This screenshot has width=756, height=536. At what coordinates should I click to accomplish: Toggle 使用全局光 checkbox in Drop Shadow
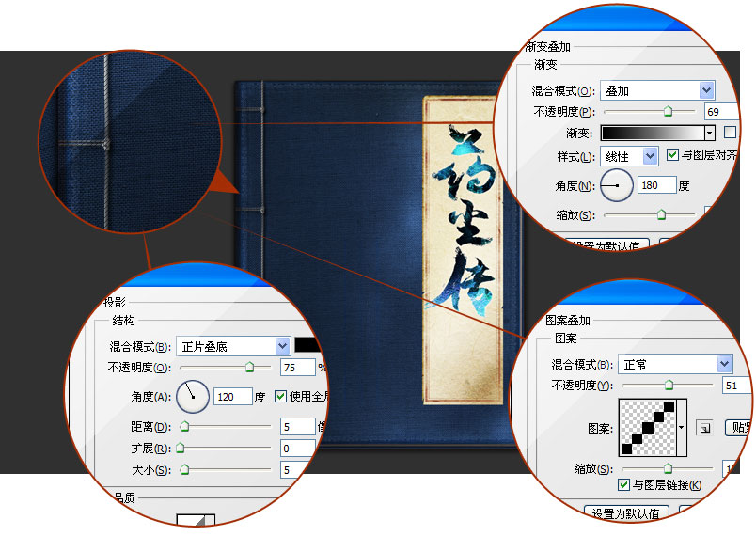[x=280, y=396]
